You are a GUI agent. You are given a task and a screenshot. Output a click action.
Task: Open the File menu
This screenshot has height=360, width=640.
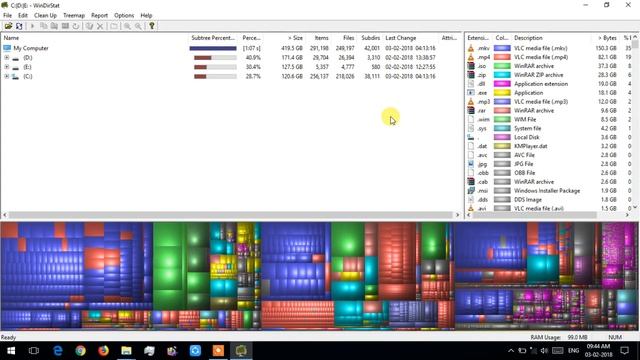(7, 15)
